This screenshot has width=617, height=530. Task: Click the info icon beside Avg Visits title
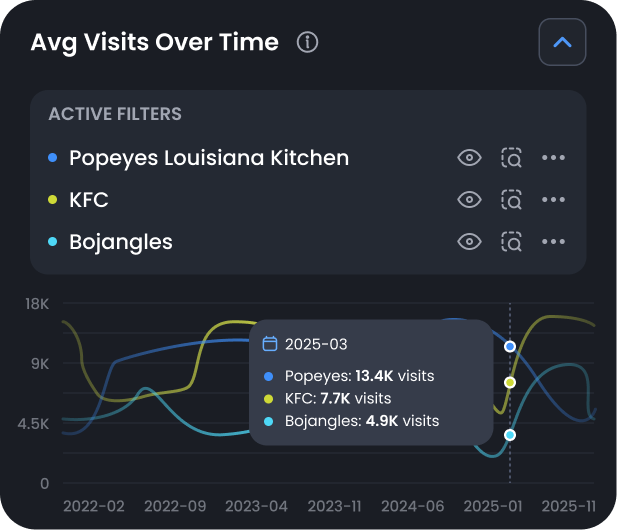point(308,42)
